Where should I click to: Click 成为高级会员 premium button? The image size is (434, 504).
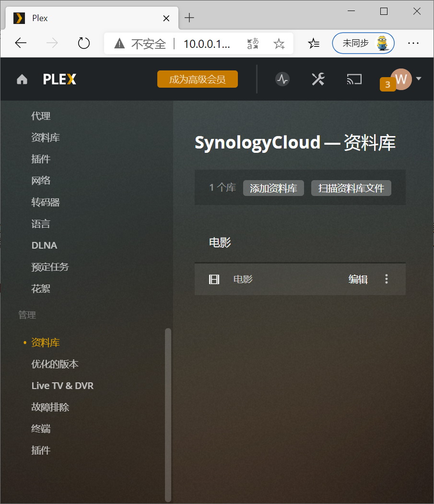click(x=198, y=79)
